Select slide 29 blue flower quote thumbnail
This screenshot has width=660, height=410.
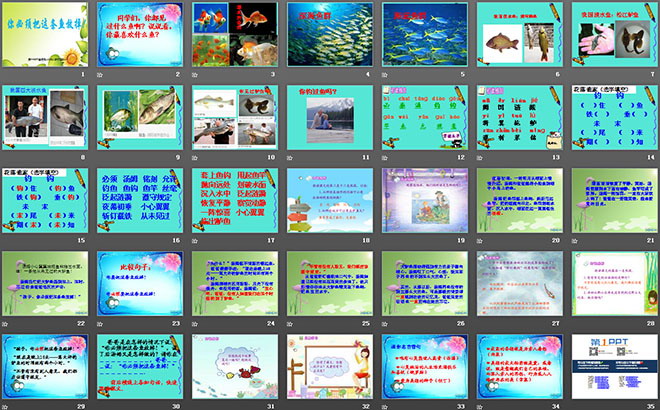pyautogui.click(x=45, y=367)
